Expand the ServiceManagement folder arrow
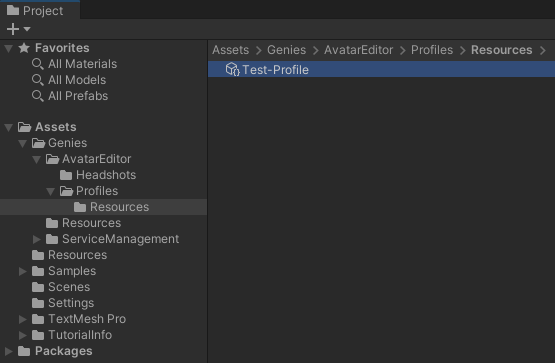 click(36, 239)
